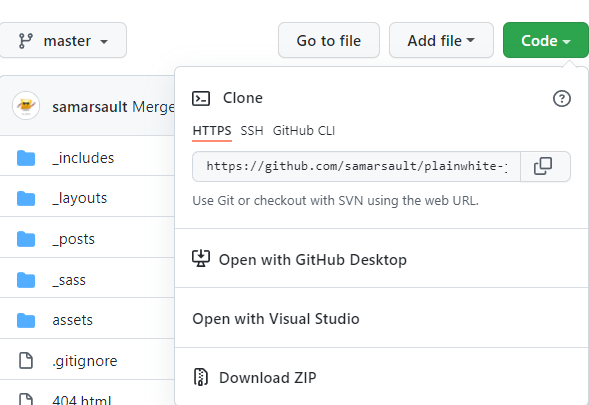This screenshot has width=589, height=405.
Task: Click the git branch icon beside master
Action: tap(26, 41)
